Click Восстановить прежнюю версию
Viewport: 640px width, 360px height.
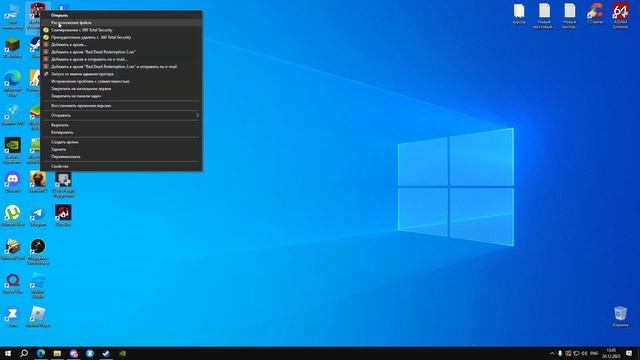tap(121, 106)
